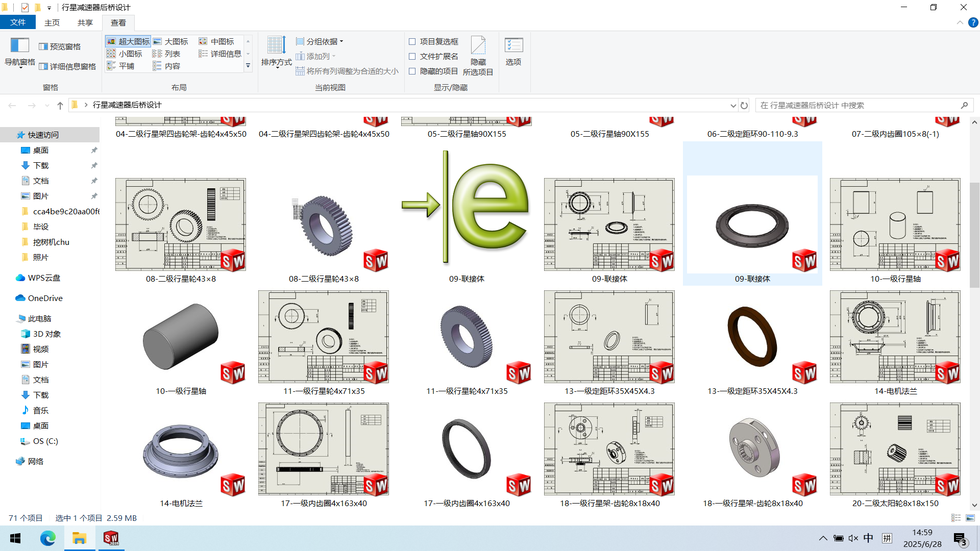Image resolution: width=980 pixels, height=551 pixels.
Task: Click the refresh icon in address bar
Action: pyautogui.click(x=744, y=106)
